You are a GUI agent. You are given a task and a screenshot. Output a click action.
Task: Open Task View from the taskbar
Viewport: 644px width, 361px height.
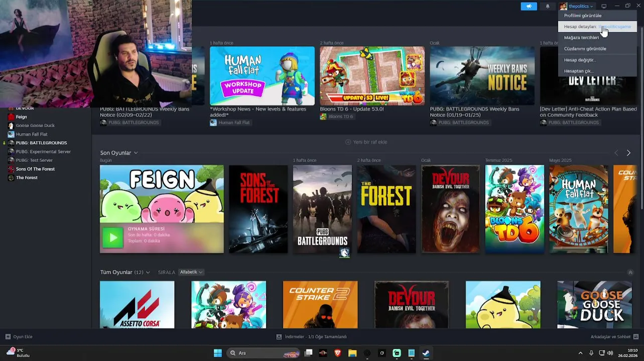click(x=309, y=353)
